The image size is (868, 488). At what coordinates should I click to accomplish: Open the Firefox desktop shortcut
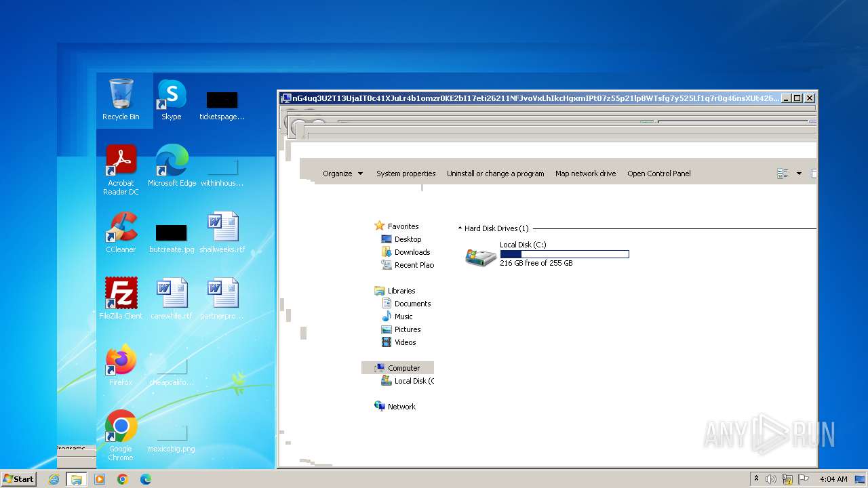point(121,365)
